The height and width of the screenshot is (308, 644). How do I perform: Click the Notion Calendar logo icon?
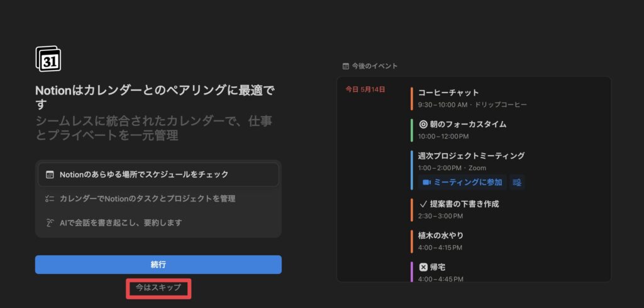point(48,59)
